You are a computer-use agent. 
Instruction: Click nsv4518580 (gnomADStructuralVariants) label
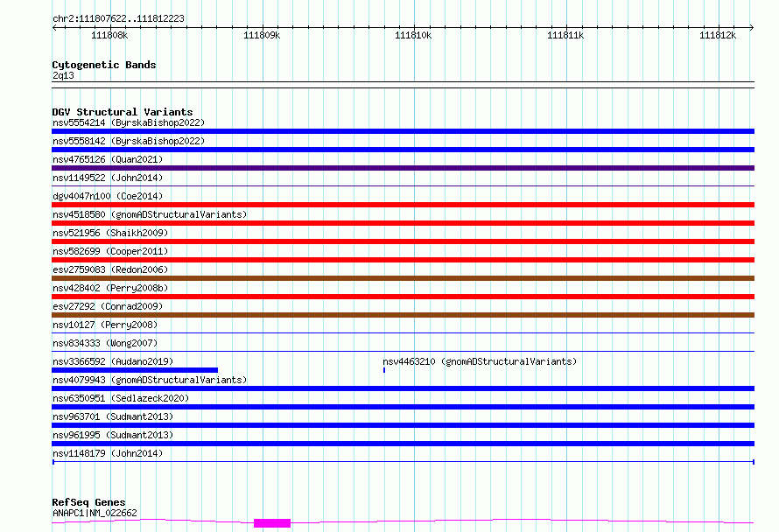(150, 214)
